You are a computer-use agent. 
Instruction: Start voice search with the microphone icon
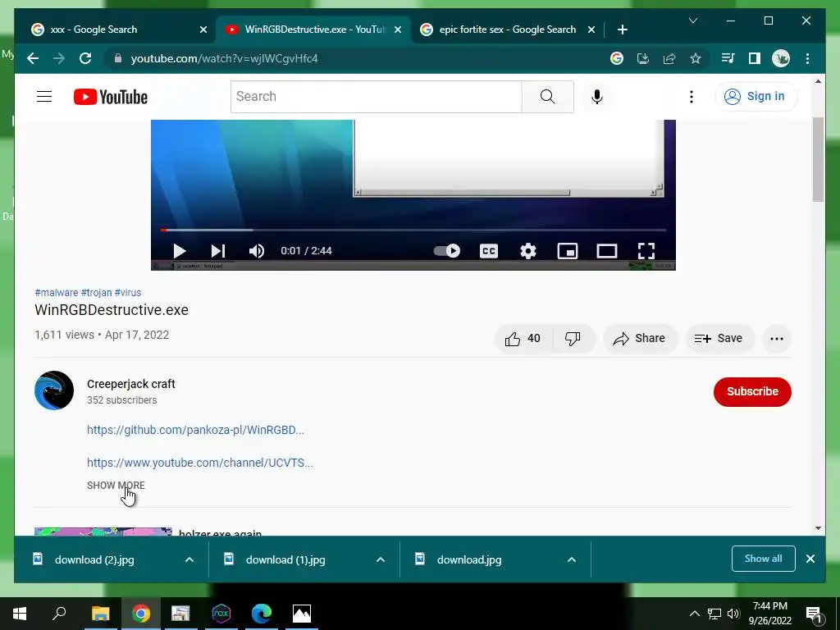tap(597, 97)
